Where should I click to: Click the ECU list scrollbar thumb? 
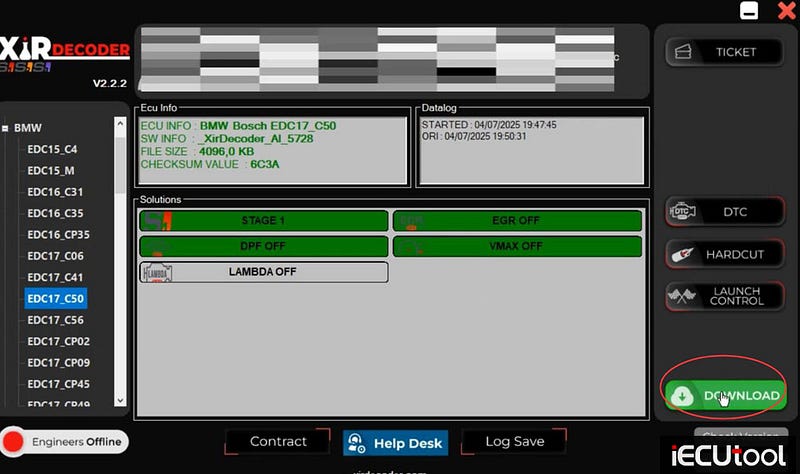[x=120, y=163]
